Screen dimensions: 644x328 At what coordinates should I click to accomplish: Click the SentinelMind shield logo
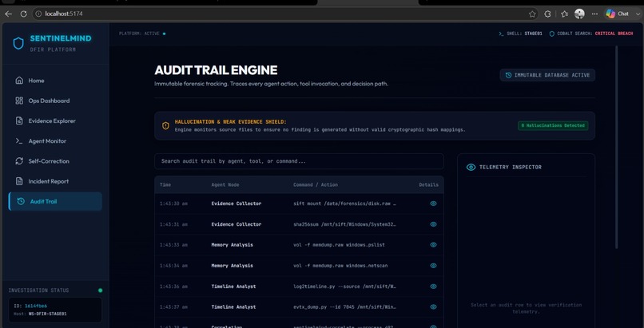click(18, 43)
